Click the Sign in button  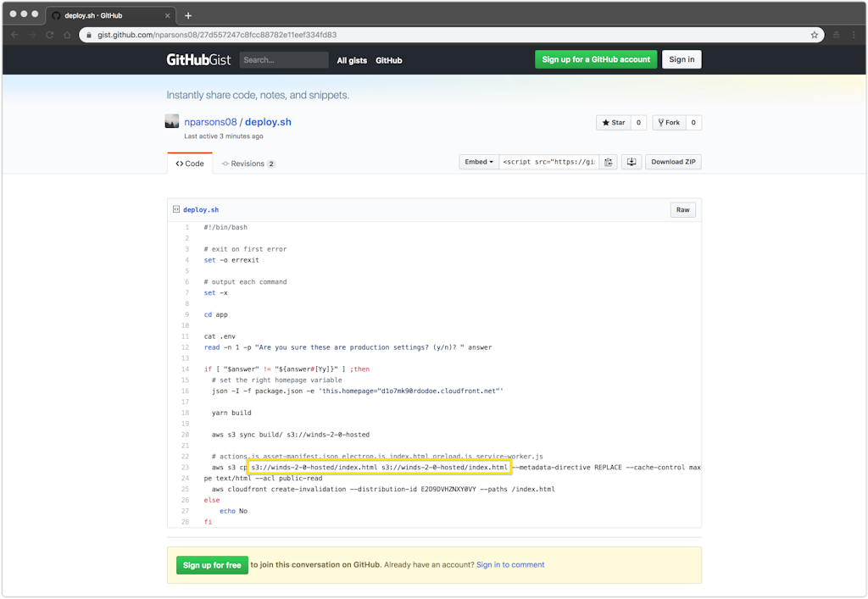[682, 60]
